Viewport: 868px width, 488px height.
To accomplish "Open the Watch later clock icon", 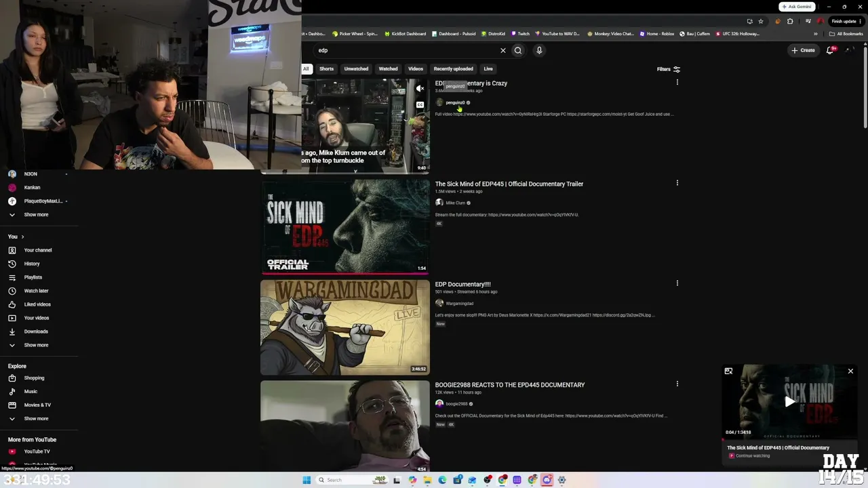I will click(x=12, y=291).
